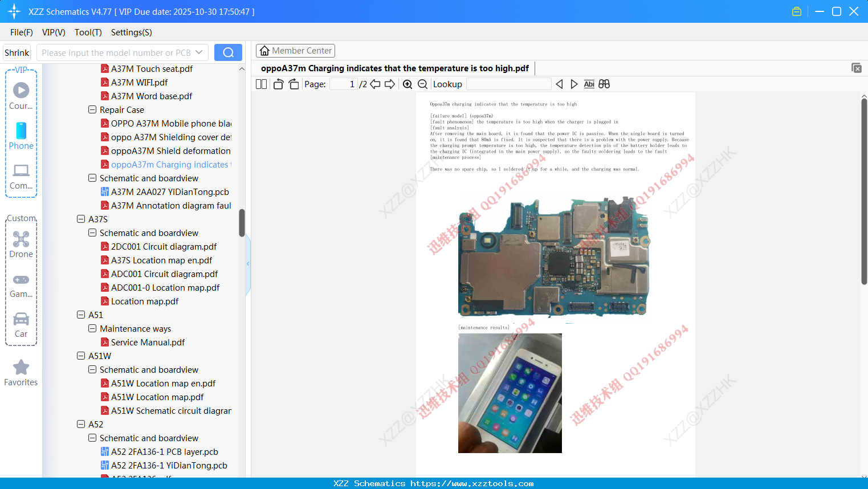Click the binoculars search icon

click(x=604, y=84)
